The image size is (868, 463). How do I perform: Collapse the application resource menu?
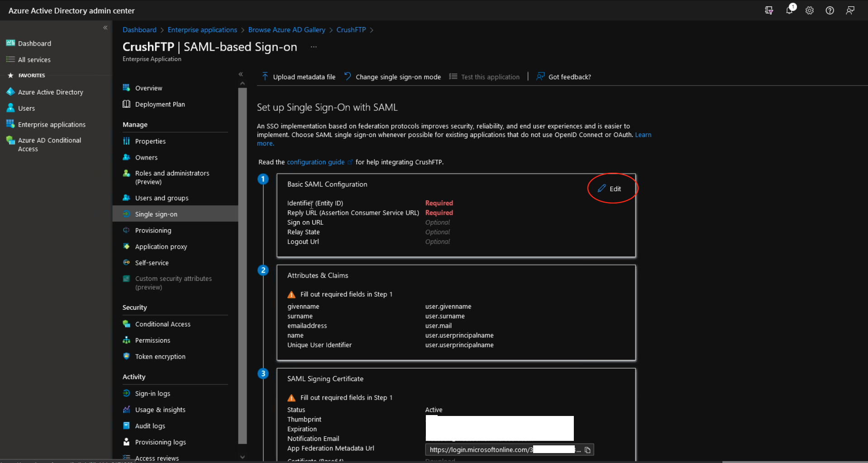pos(241,74)
